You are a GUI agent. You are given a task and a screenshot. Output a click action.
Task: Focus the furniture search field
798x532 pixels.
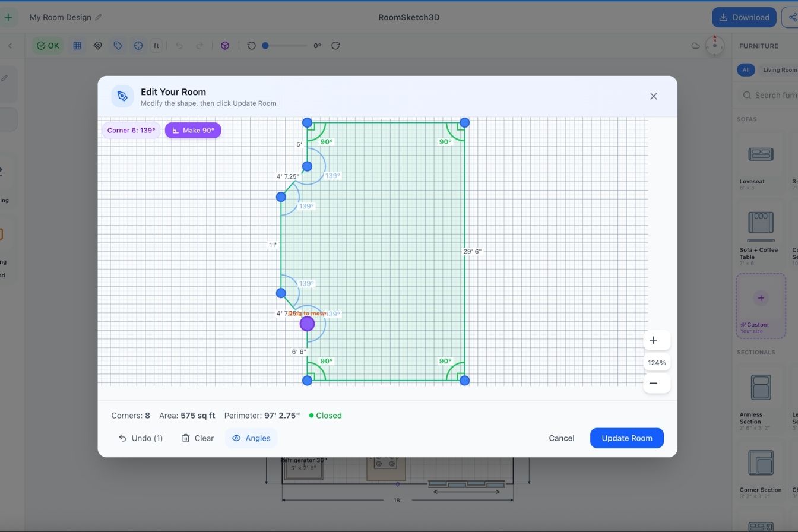(768, 95)
